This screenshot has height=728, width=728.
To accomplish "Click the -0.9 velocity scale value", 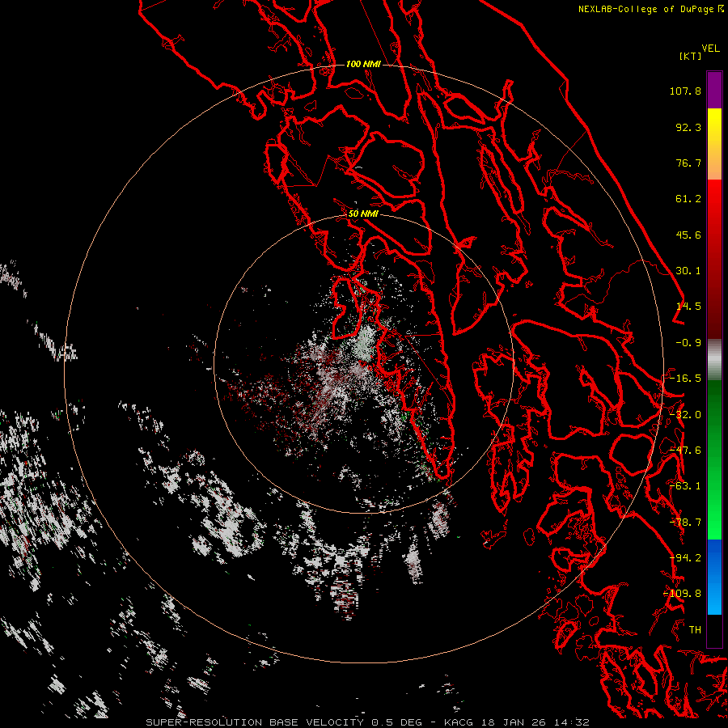I will point(688,343).
